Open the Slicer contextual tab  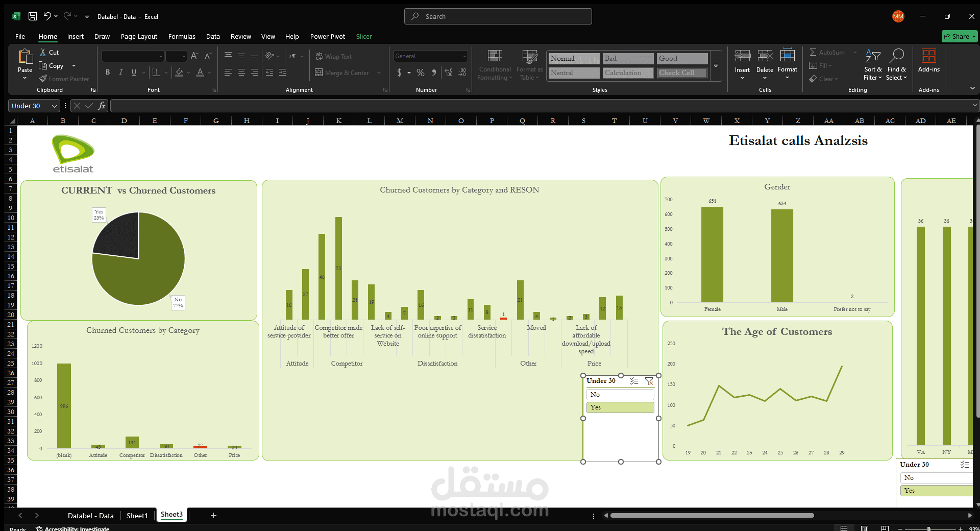pos(364,36)
